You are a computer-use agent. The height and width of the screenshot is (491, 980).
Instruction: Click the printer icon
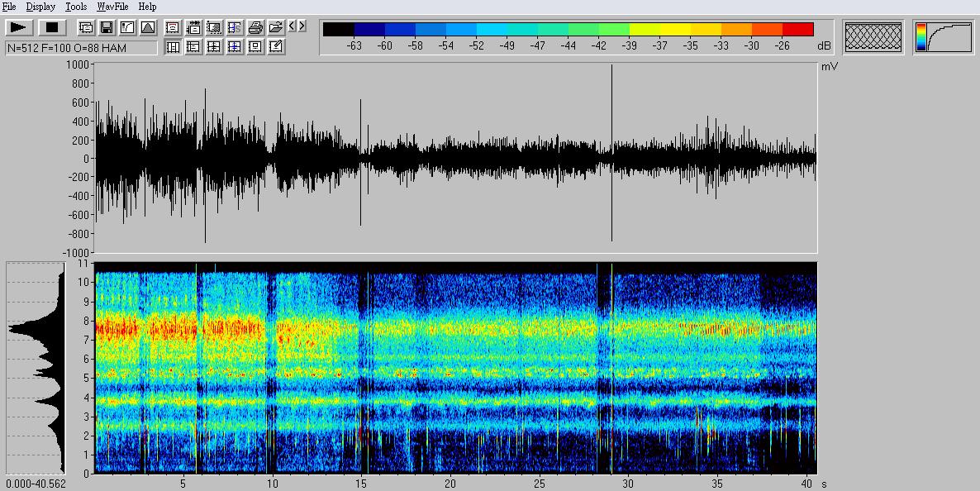(x=255, y=27)
